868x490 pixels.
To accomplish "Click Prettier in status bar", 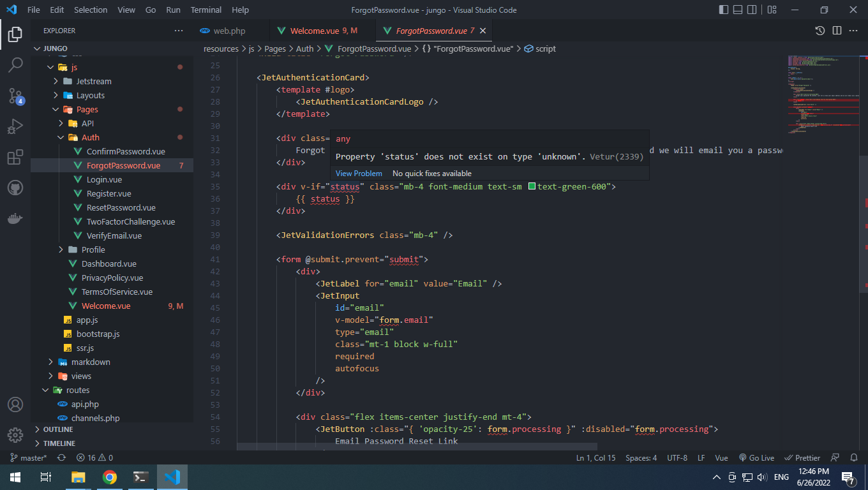I will 803,457.
